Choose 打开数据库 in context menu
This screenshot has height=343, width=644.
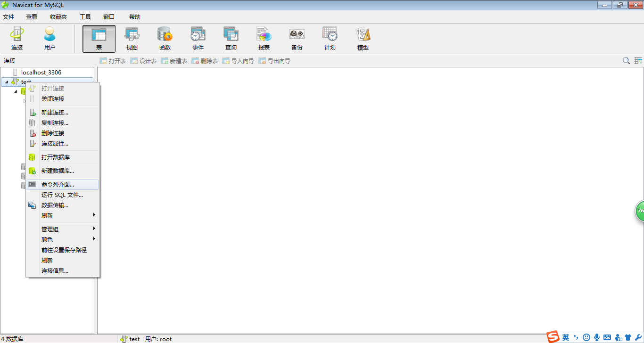click(x=63, y=157)
